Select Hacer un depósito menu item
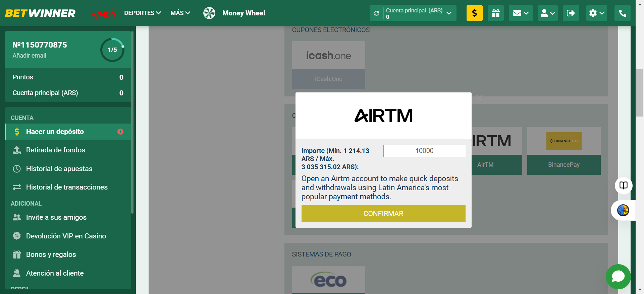Screen dimensions: 644x294 [68, 132]
